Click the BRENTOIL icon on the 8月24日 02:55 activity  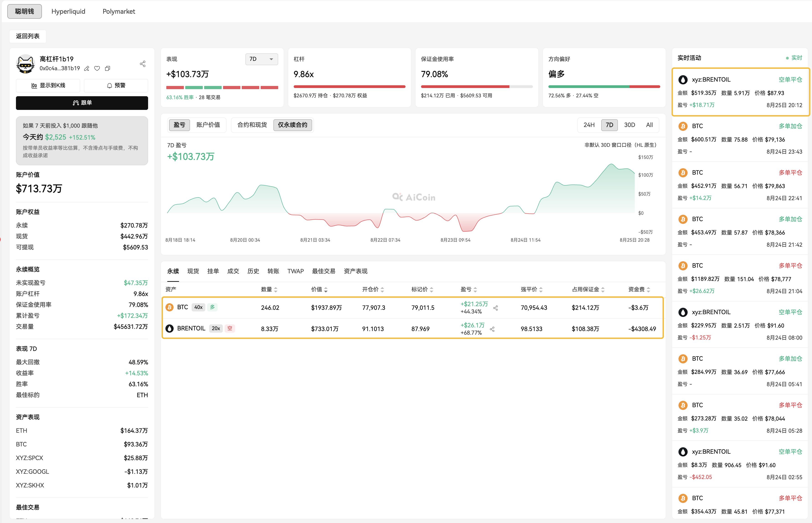click(x=683, y=452)
